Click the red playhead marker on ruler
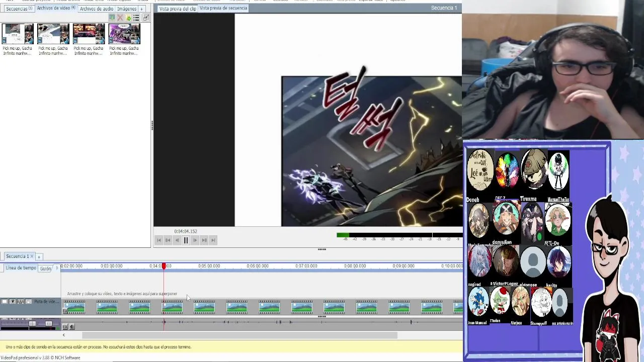This screenshot has width=644, height=362. [164, 266]
